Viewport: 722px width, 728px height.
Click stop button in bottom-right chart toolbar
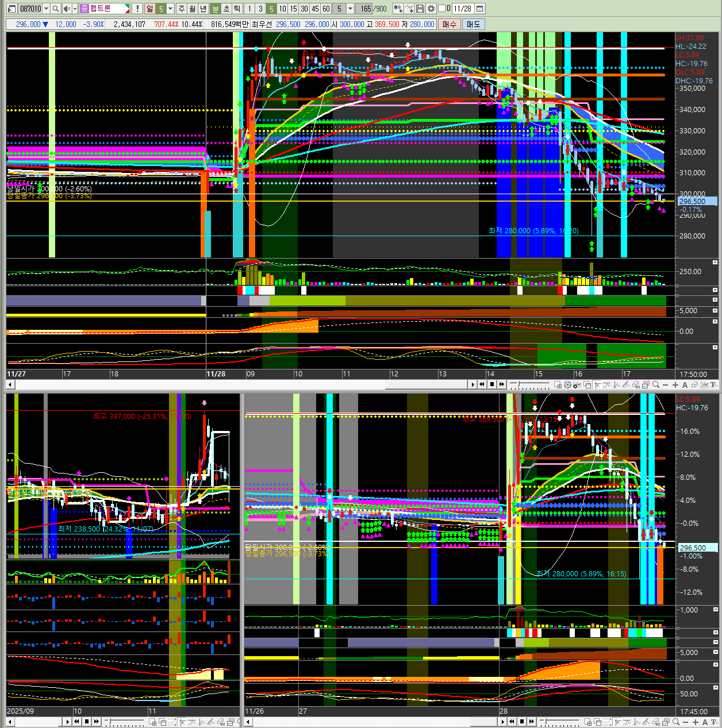coord(522,722)
